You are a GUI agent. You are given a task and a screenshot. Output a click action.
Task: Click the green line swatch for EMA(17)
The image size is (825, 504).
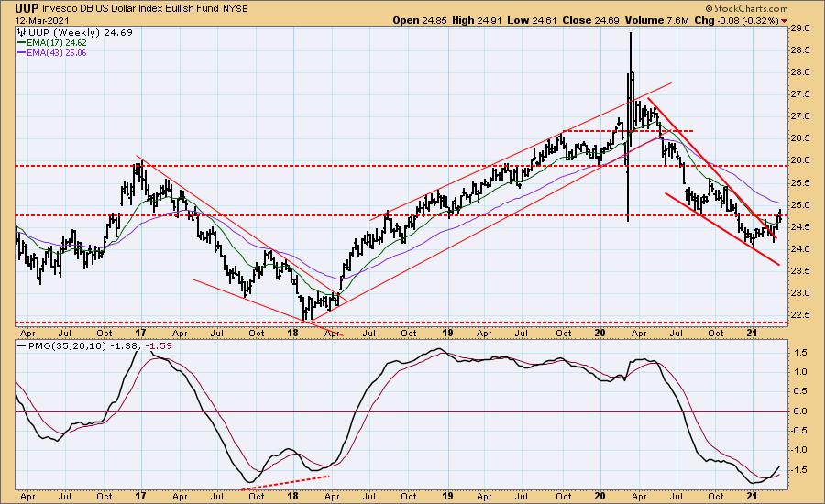pyautogui.click(x=22, y=43)
